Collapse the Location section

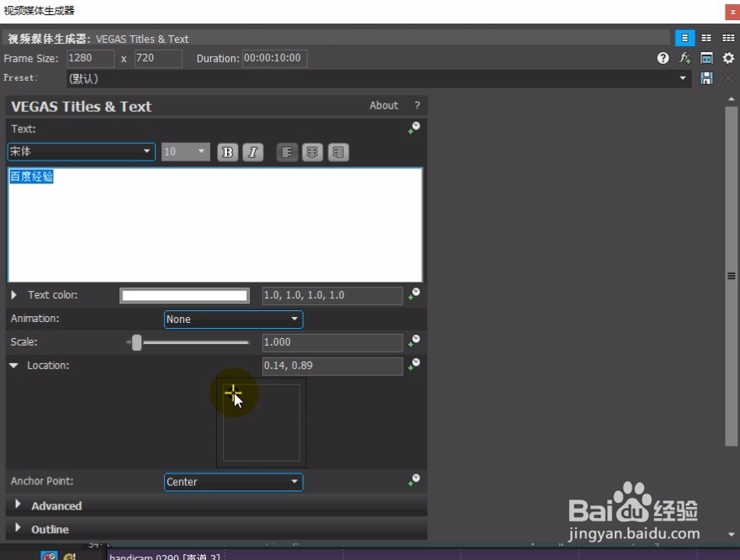13,366
